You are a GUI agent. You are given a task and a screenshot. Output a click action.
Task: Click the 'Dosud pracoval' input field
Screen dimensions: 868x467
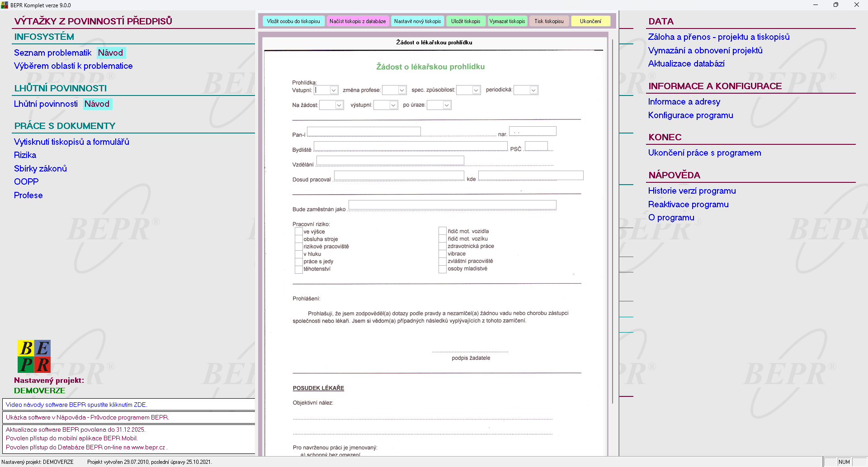tap(399, 176)
